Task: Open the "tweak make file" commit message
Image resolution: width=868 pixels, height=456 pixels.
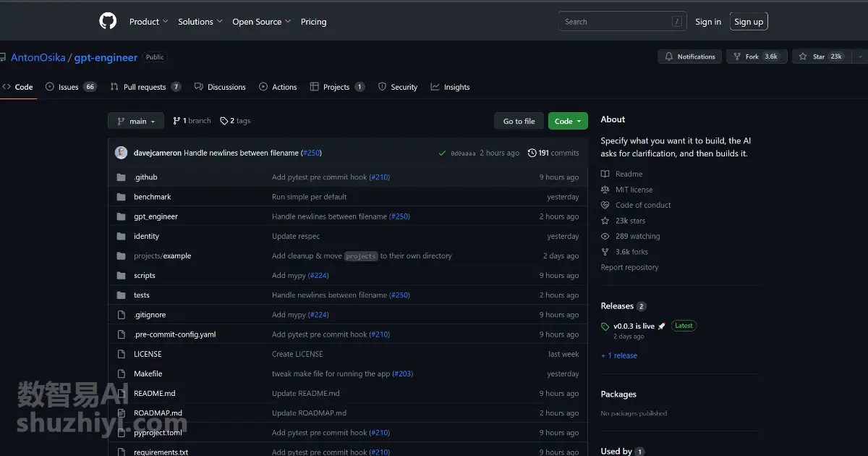Action: (331, 373)
